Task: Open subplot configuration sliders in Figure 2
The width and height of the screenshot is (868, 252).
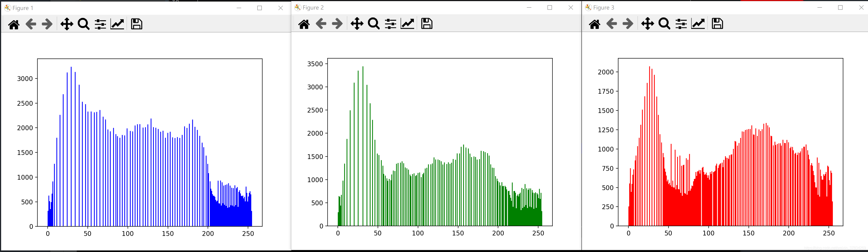Action: point(390,24)
